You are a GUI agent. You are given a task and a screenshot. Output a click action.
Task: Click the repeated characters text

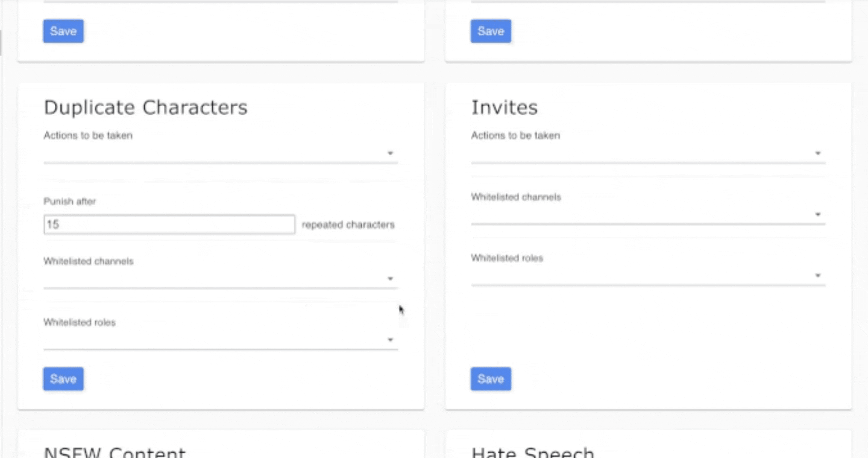(x=348, y=224)
